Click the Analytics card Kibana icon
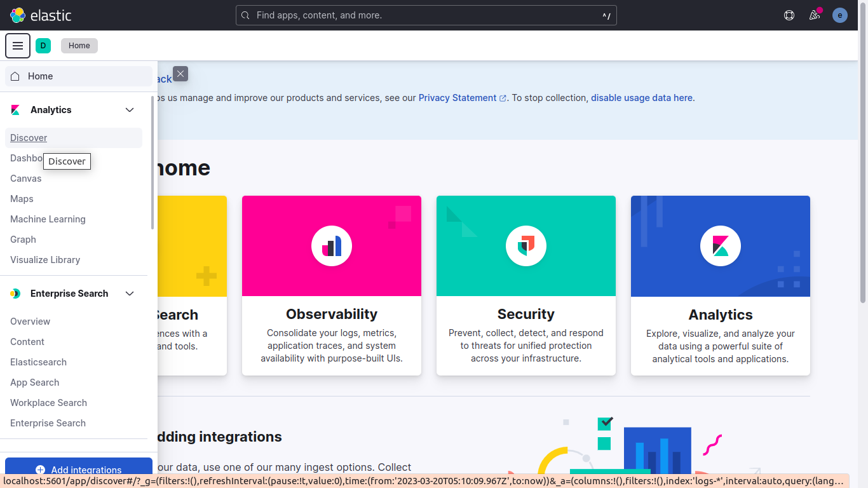 721,246
